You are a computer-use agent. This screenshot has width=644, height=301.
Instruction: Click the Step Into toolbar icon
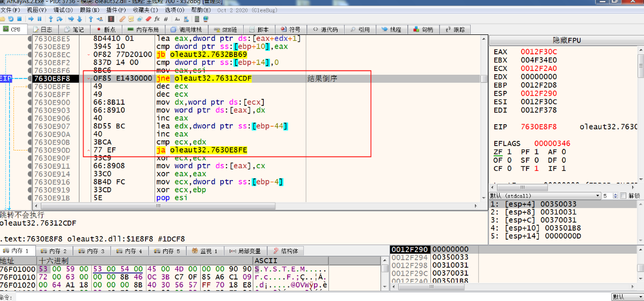pyautogui.click(x=51, y=19)
